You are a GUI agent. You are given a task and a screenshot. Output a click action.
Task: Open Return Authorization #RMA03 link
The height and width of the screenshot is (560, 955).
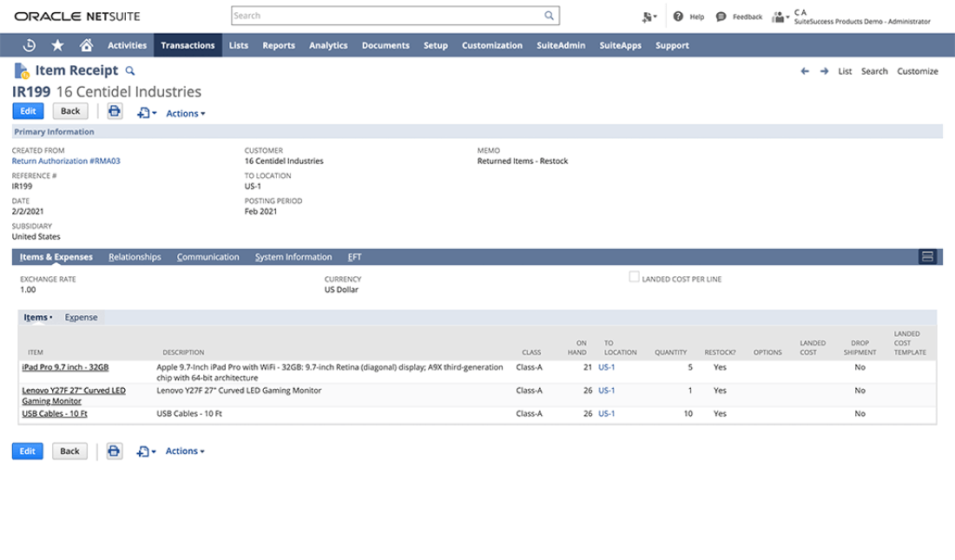[66, 161]
